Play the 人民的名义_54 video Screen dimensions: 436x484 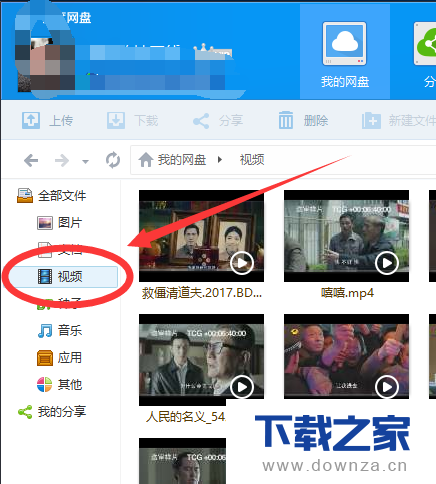(x=242, y=387)
